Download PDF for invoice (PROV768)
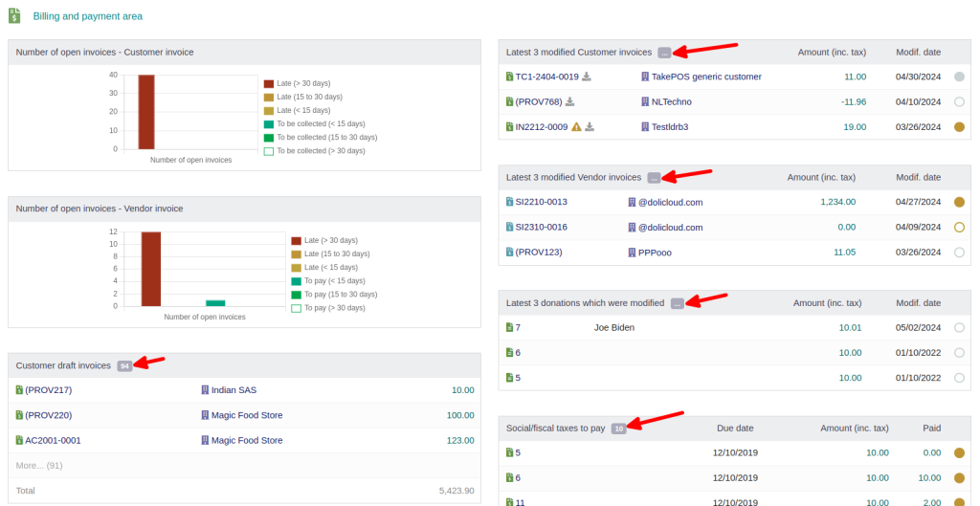The width and height of the screenshot is (980, 506). pos(569,101)
